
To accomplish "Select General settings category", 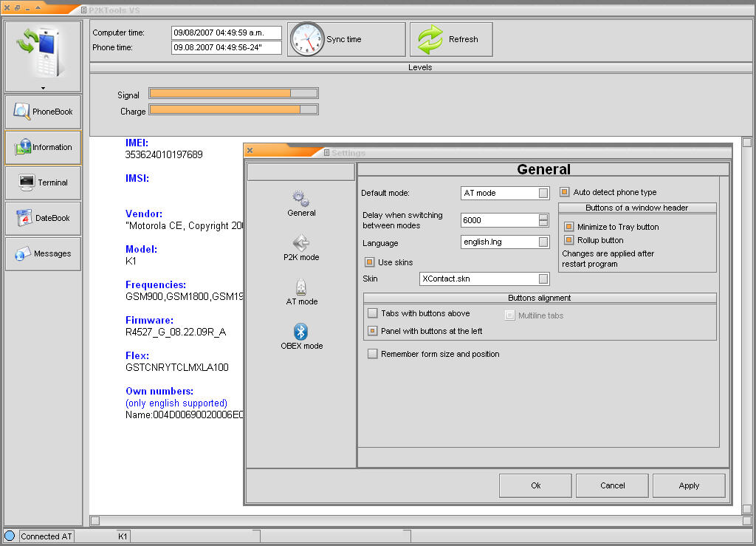I will click(x=301, y=203).
